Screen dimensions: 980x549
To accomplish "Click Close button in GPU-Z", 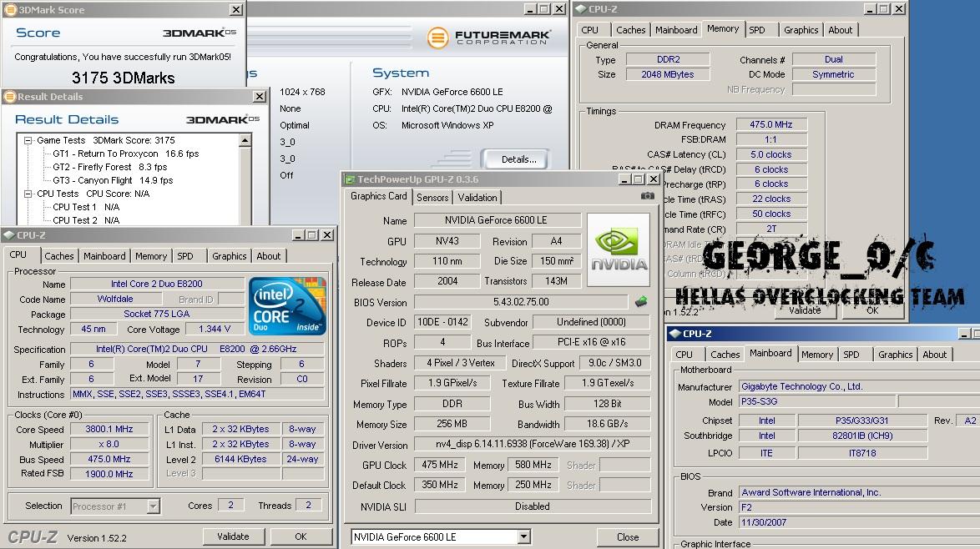I will pyautogui.click(x=628, y=537).
